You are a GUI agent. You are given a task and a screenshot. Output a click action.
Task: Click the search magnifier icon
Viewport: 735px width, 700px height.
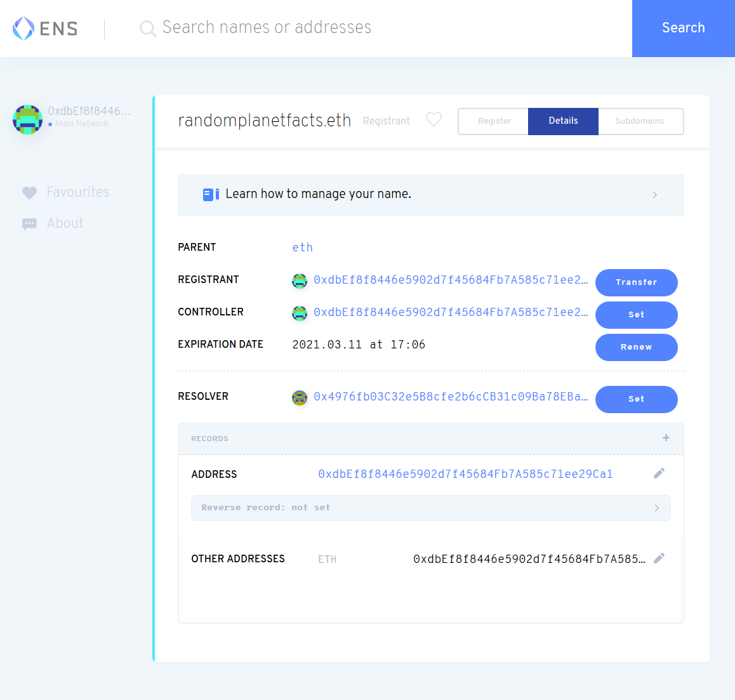(147, 29)
